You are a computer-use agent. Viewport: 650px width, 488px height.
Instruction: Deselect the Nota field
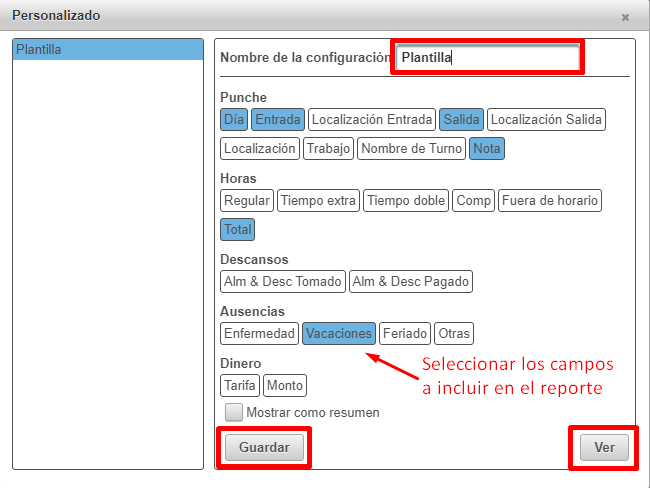coord(487,149)
